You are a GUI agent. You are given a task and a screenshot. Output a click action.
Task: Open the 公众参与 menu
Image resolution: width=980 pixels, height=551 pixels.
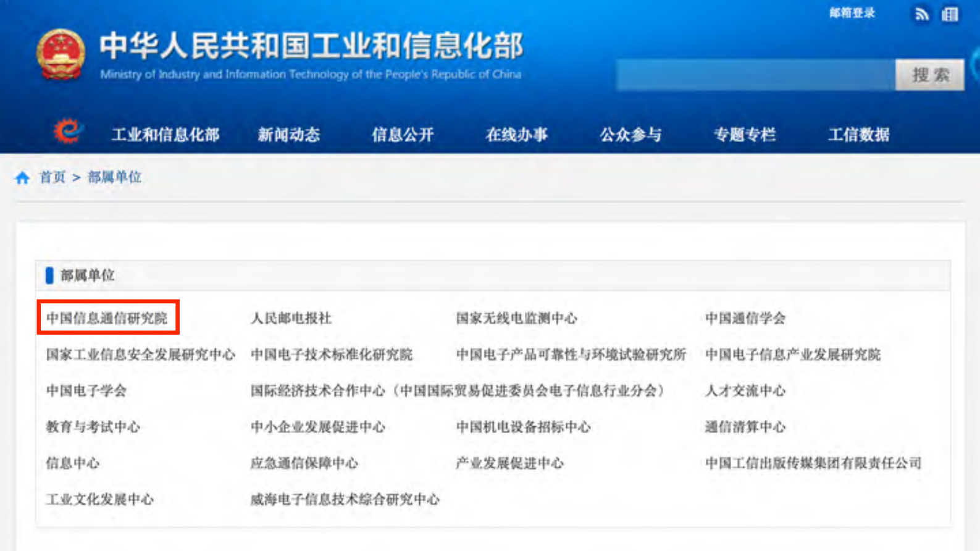click(630, 135)
